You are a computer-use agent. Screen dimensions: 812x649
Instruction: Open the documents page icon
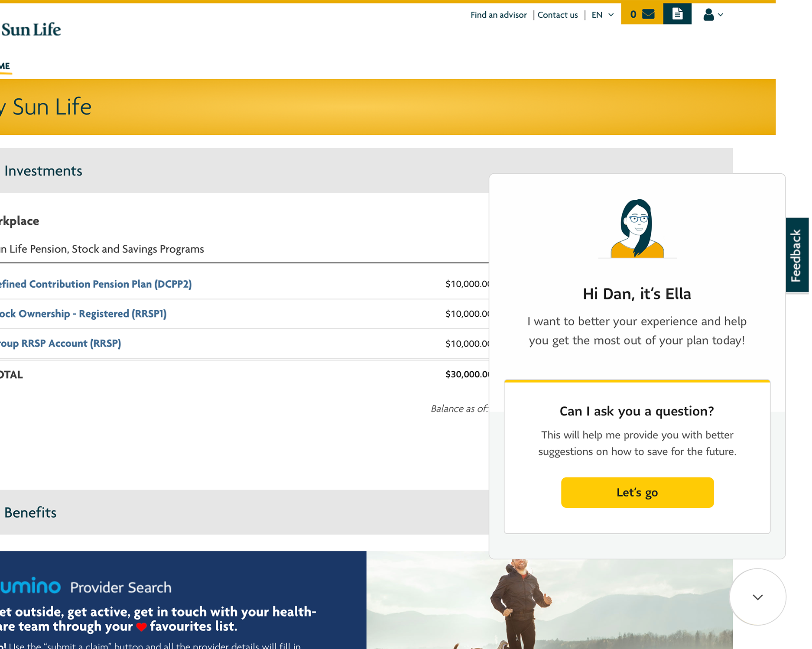pos(677,14)
